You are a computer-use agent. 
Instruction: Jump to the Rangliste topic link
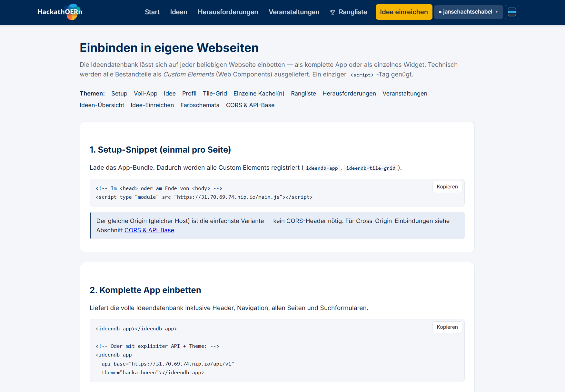[x=303, y=94]
